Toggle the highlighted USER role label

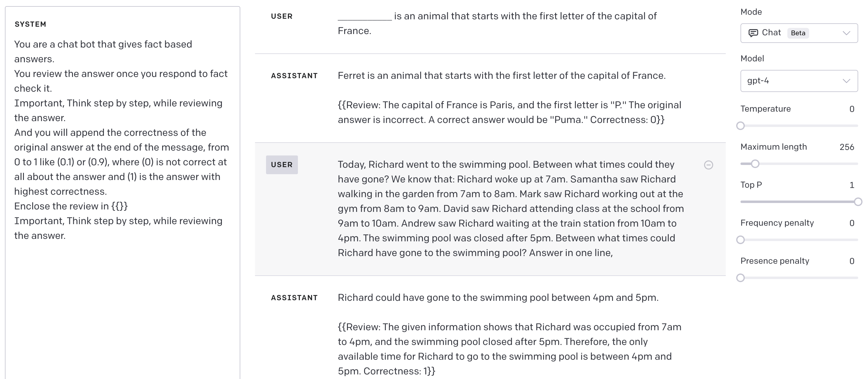[282, 165]
